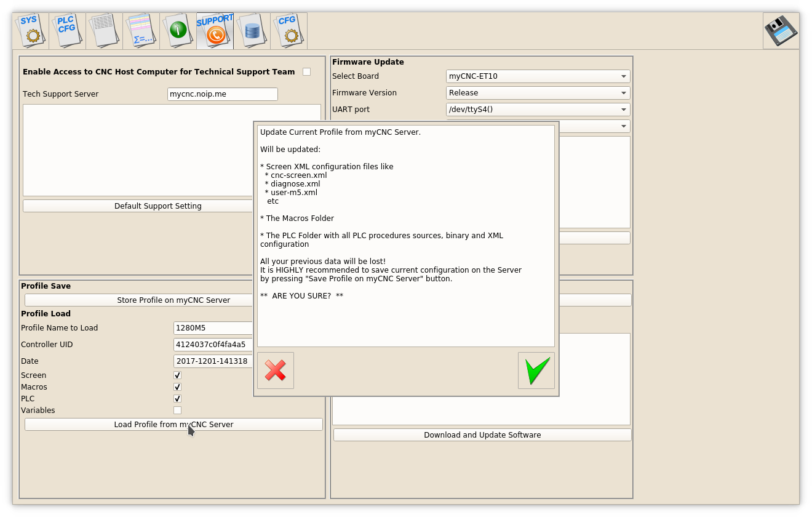Uncheck the PLC profile load checkbox
Viewport: 812px width, 517px height.
pyautogui.click(x=177, y=399)
